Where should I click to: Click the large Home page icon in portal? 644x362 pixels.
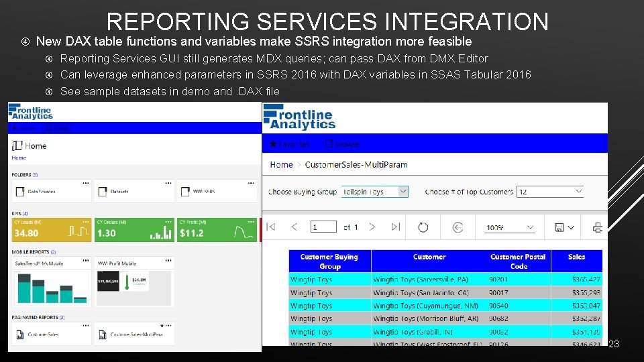pos(17,145)
